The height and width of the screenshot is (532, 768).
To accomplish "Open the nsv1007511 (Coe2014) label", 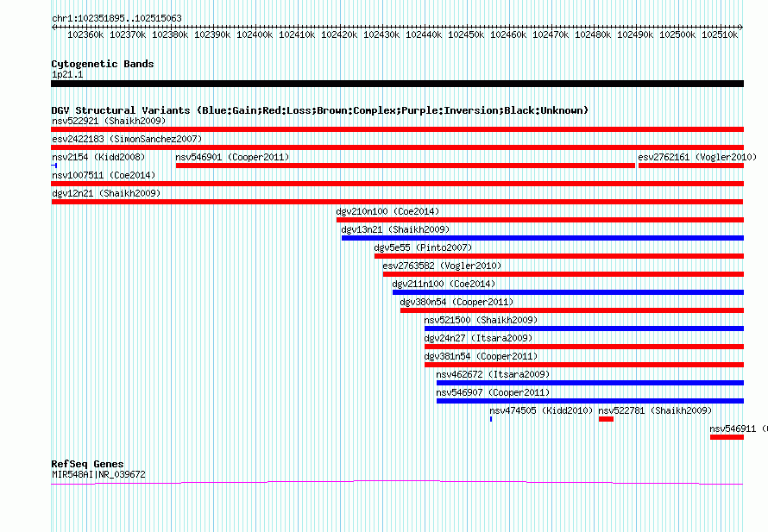I will pos(104,175).
